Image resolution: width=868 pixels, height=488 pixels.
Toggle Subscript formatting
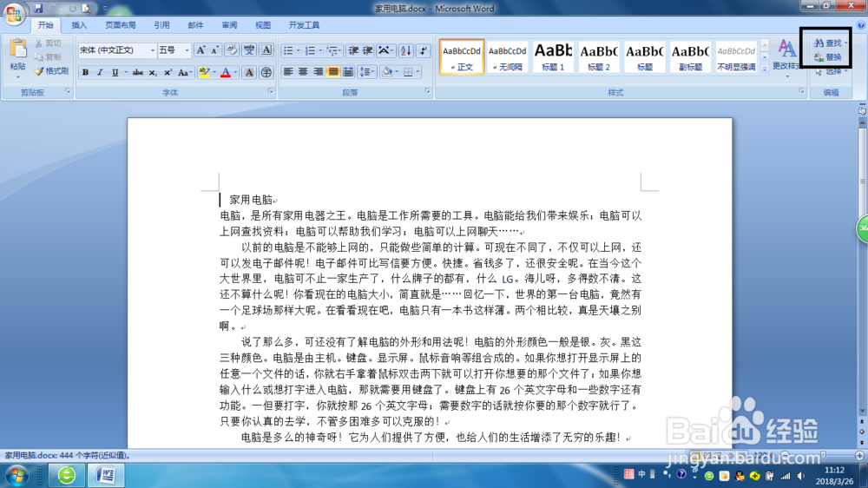pyautogui.click(x=153, y=73)
